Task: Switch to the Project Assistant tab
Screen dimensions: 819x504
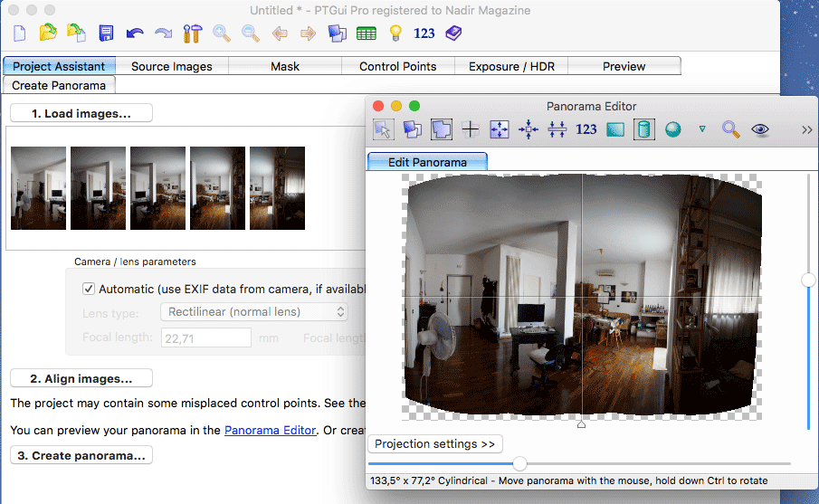Action: coord(59,66)
